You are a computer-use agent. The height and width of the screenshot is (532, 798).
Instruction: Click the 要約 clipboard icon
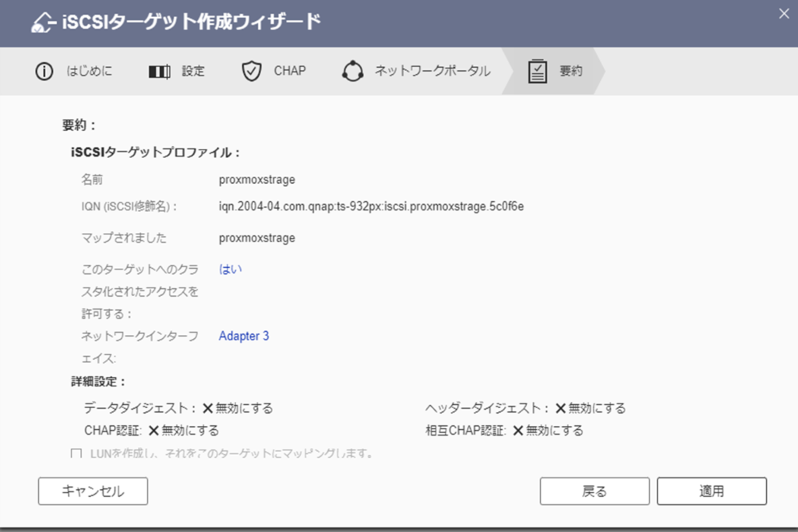click(538, 72)
